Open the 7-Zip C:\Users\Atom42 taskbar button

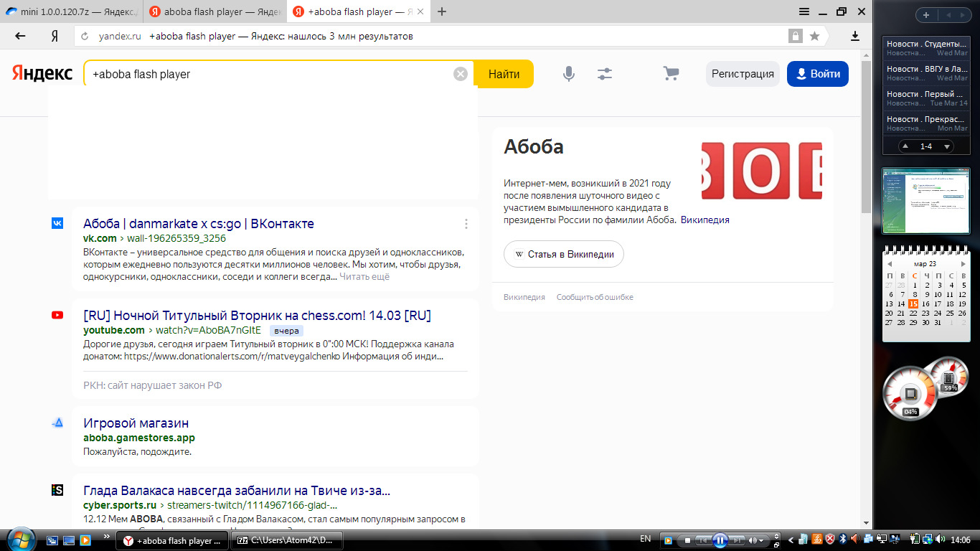click(287, 540)
